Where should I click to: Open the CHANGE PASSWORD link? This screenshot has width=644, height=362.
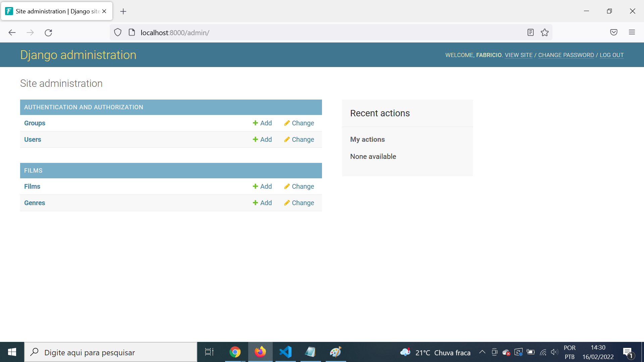point(566,55)
